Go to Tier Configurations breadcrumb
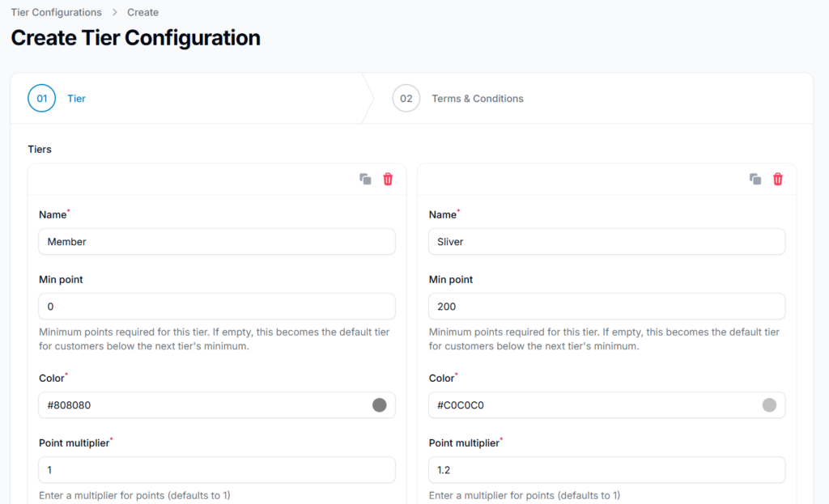Image resolution: width=829 pixels, height=504 pixels. click(56, 12)
